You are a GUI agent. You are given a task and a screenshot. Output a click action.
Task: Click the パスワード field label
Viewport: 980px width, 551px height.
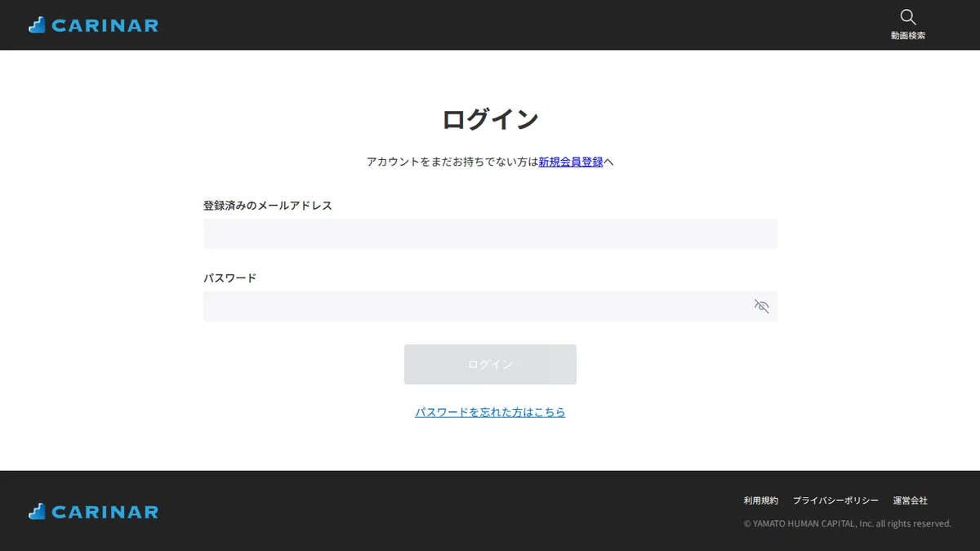pyautogui.click(x=229, y=278)
